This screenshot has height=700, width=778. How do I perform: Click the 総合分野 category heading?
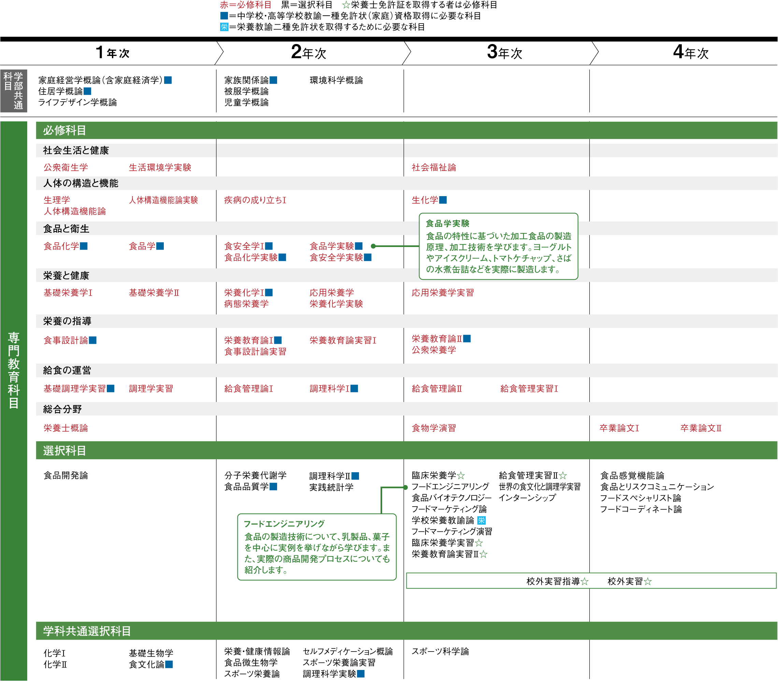click(x=62, y=409)
